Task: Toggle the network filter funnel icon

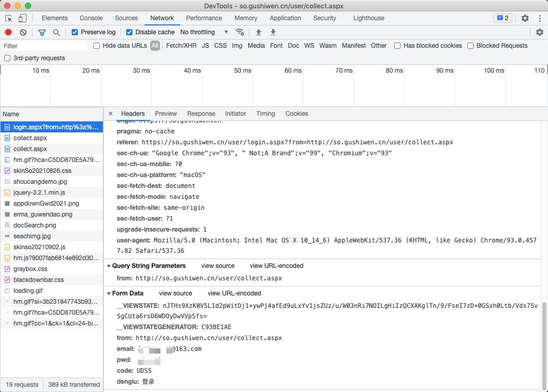Action: (x=42, y=32)
